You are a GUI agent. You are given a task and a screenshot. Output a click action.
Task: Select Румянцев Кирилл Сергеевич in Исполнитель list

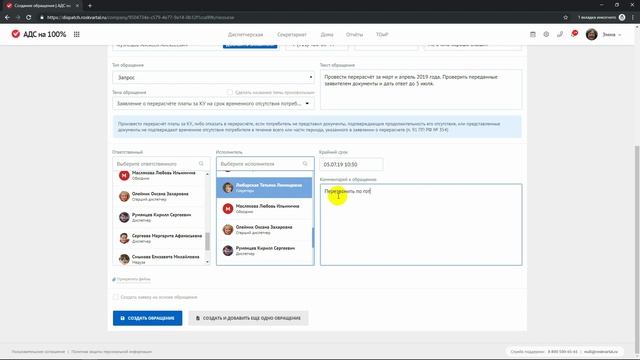pos(264,250)
